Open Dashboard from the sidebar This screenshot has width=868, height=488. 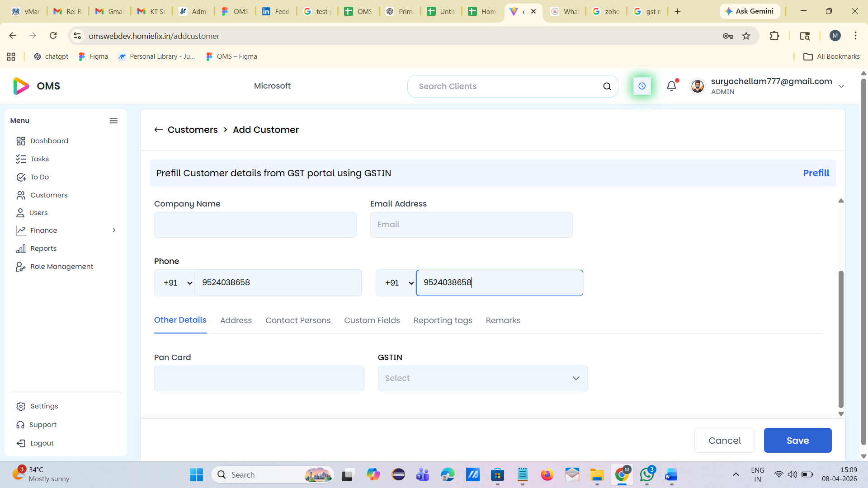tap(49, 141)
